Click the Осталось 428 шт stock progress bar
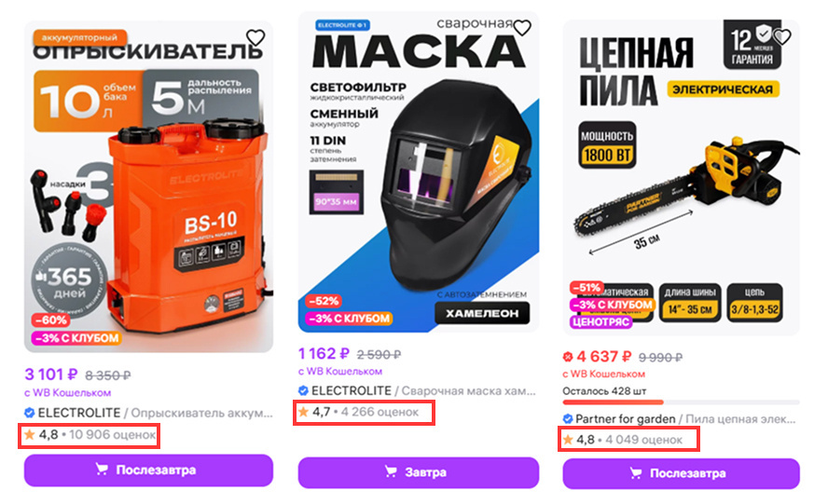The height and width of the screenshot is (504, 828). click(x=682, y=402)
